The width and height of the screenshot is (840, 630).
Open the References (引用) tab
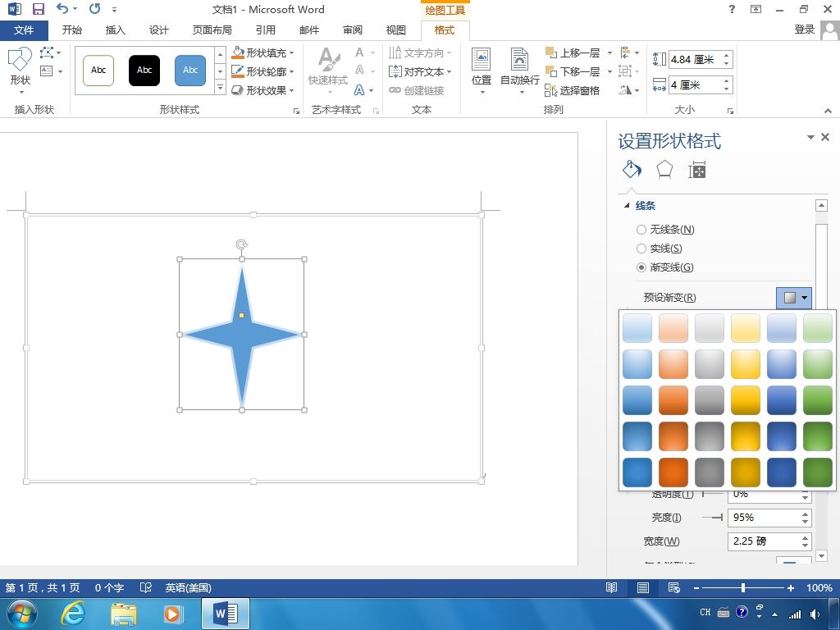265,30
